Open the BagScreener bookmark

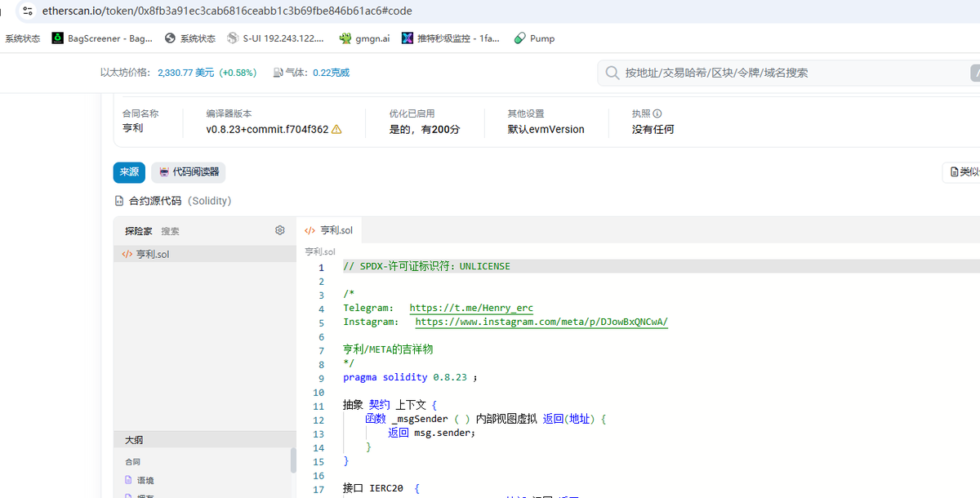102,38
